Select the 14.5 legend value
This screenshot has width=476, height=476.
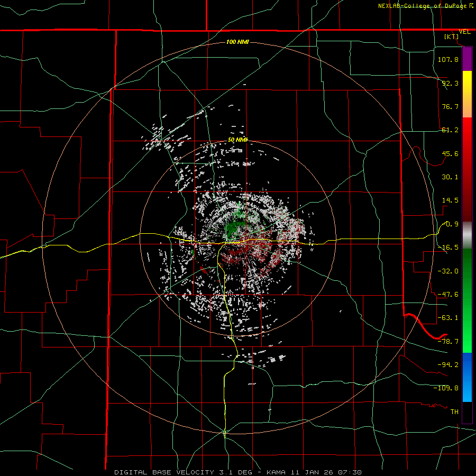coord(450,200)
